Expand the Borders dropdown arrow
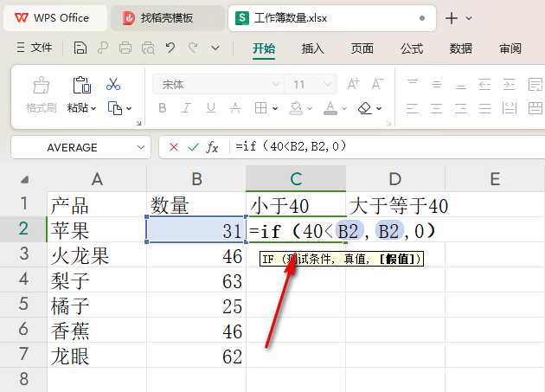Image resolution: width=545 pixels, height=392 pixels. (x=275, y=108)
